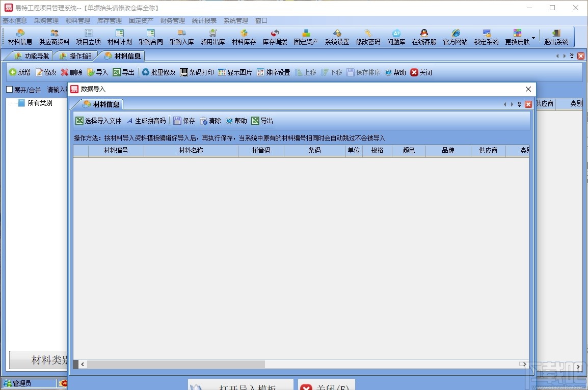Click 删除 in the material toolbar
588x390 pixels.
pyautogui.click(x=72, y=72)
